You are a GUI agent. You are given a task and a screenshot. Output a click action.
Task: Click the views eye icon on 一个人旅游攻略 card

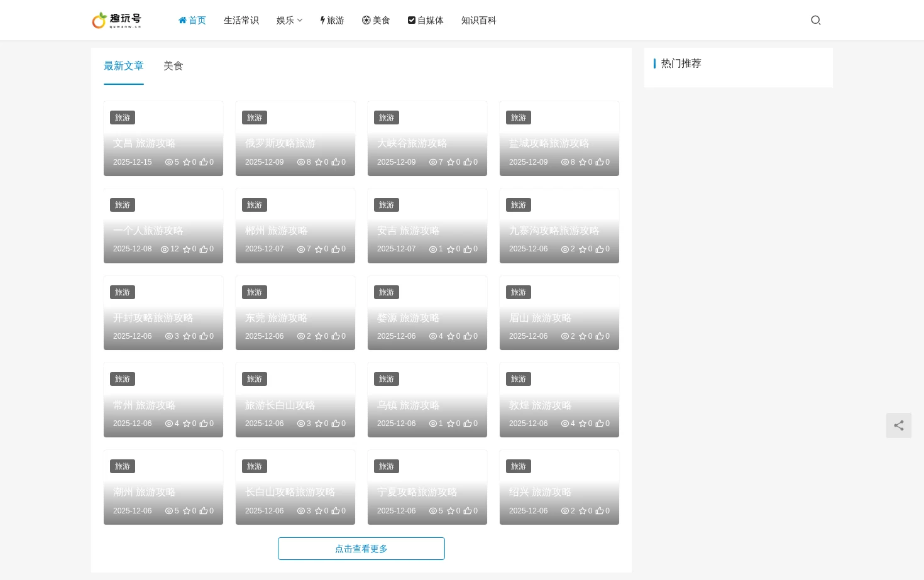(x=165, y=249)
